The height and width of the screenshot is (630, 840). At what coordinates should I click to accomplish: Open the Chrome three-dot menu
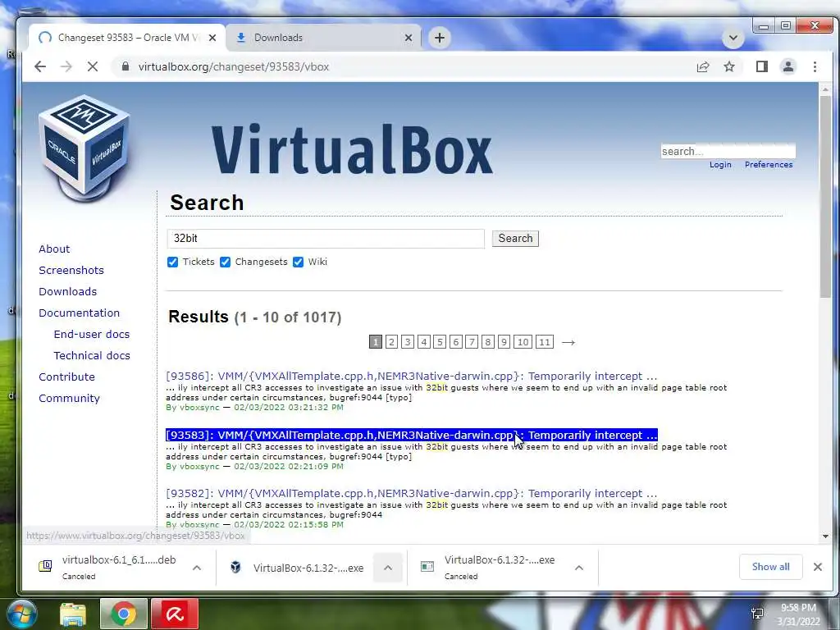(815, 66)
